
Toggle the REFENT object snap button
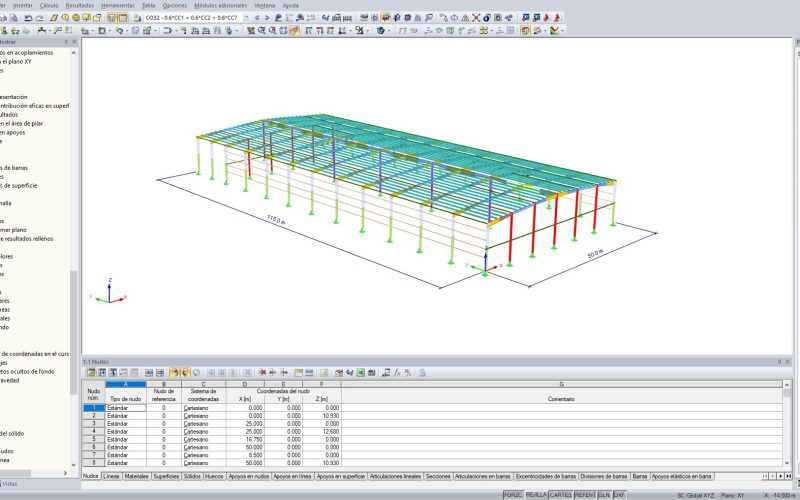click(585, 495)
